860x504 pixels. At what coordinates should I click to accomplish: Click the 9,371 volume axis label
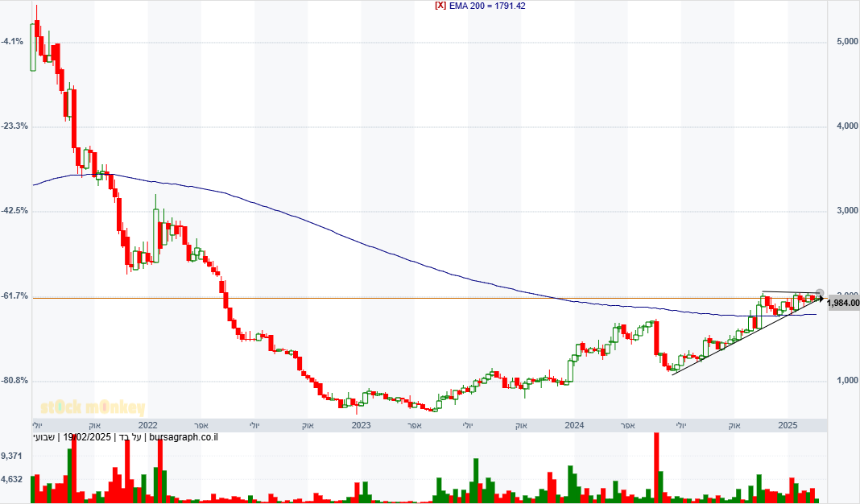coord(11,456)
